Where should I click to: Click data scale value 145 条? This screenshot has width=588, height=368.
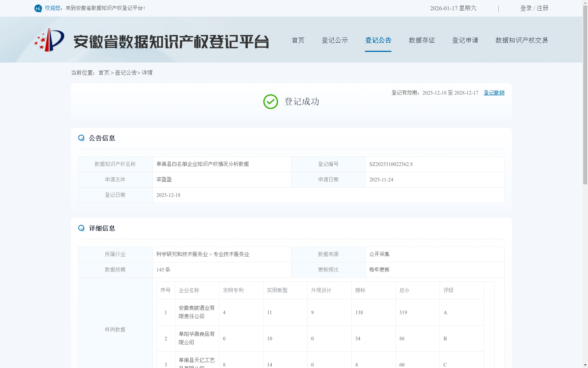(164, 270)
